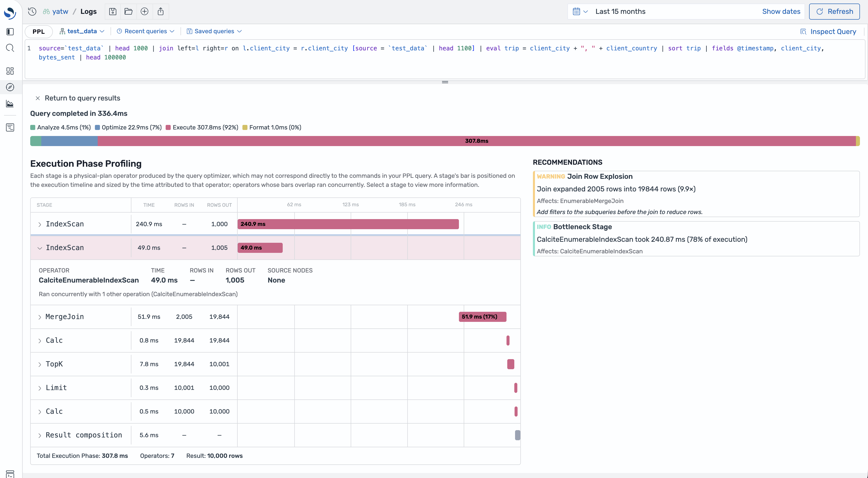The image size is (868, 478).
Task: Open the dashboards grid icon in sidebar
Action: (x=10, y=71)
